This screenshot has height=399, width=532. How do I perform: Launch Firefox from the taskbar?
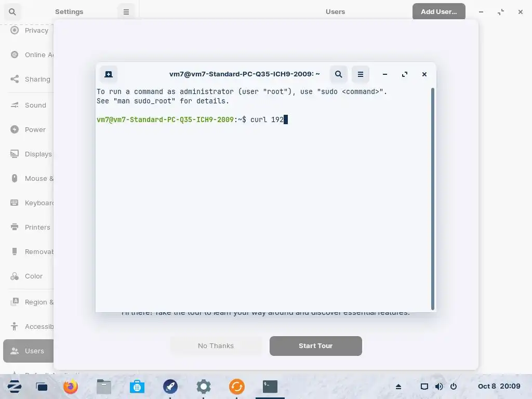(x=71, y=387)
